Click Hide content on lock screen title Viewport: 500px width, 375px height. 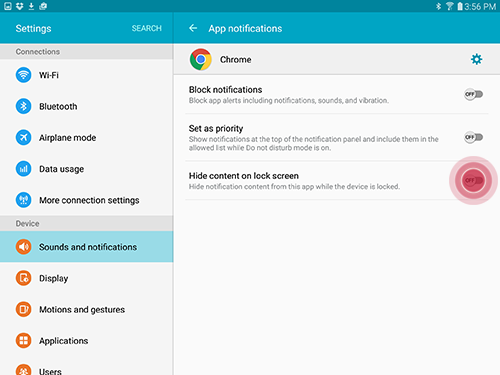coord(244,176)
